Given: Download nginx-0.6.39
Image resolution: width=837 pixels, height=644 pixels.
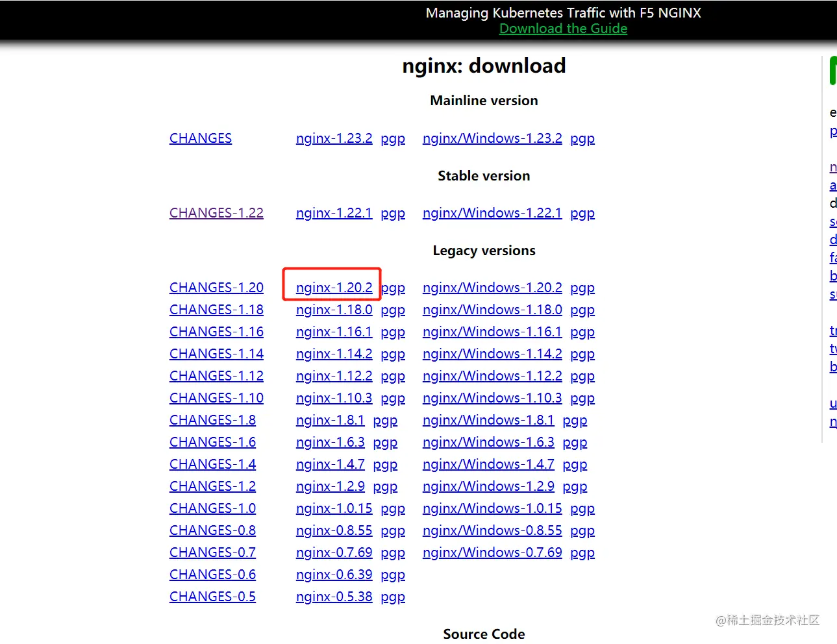Looking at the screenshot, I should [x=334, y=575].
